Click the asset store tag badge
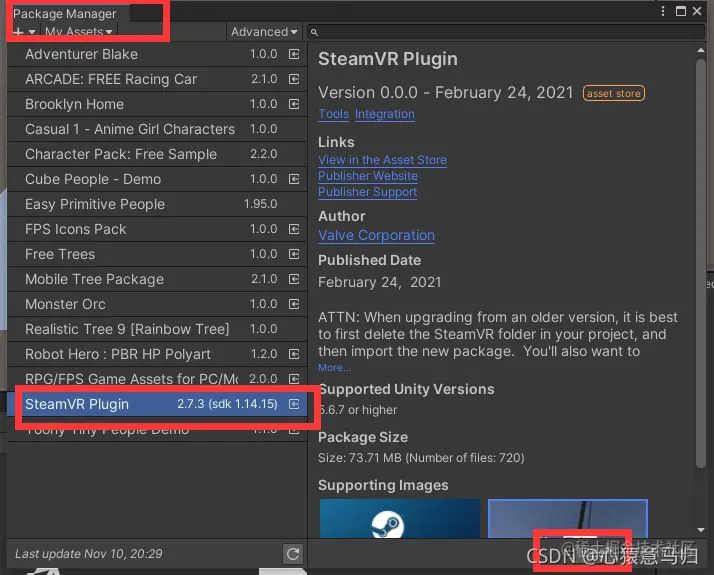Screen dimensions: 714x575 614,93
